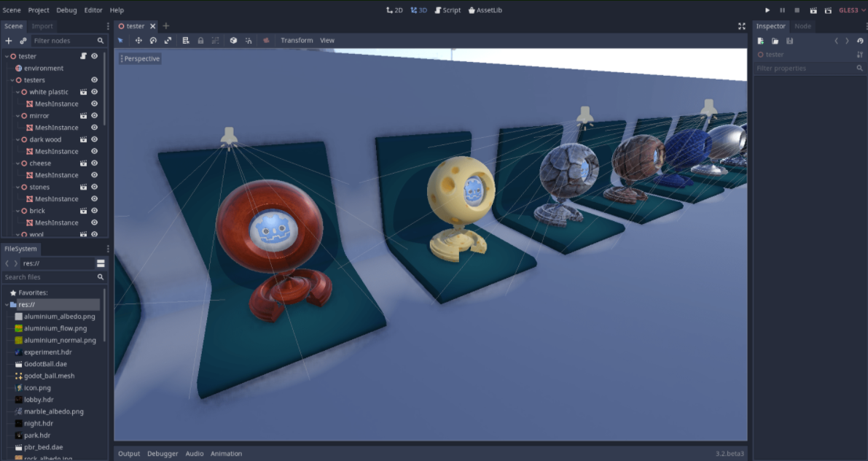Click the lock selected object icon

coord(200,40)
